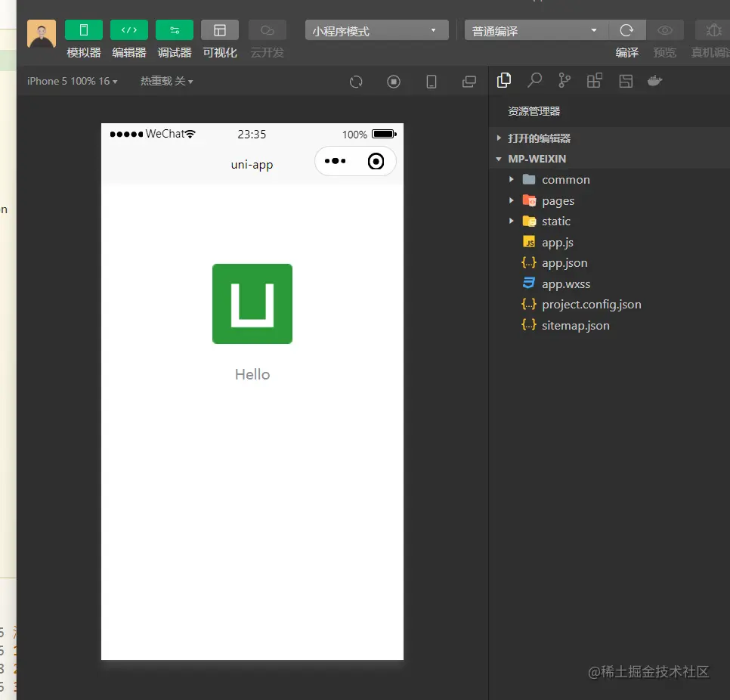Click the 真机调试 remote debug bug icon
The width and height of the screenshot is (730, 700).
[713, 30]
